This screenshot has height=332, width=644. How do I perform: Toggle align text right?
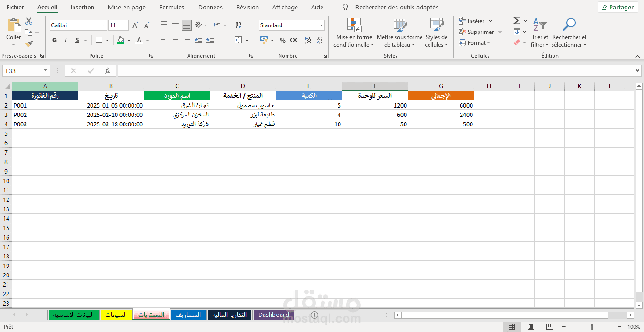(x=187, y=40)
